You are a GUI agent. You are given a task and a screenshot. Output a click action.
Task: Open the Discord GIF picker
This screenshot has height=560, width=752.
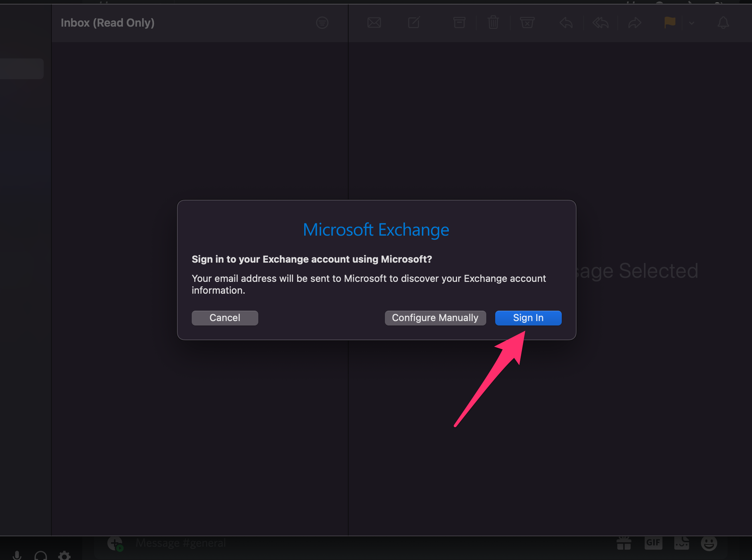pos(653,543)
